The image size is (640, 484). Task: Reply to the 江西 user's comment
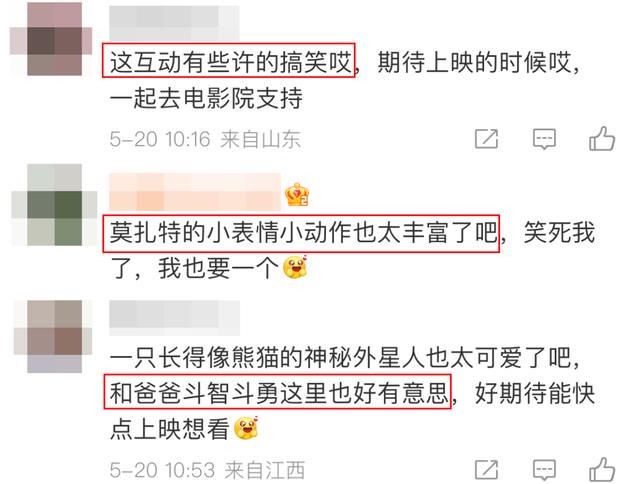coord(544,470)
